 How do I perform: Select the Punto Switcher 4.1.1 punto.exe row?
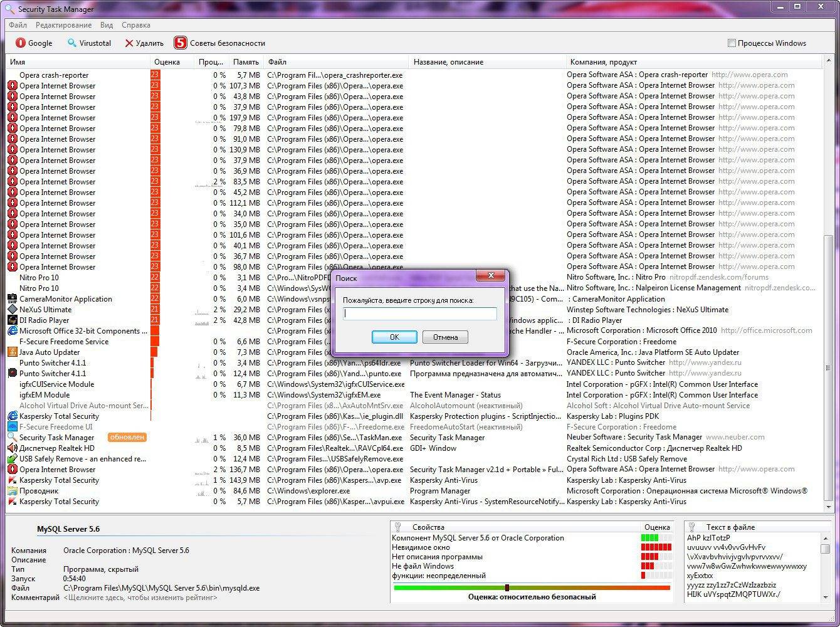click(414, 373)
